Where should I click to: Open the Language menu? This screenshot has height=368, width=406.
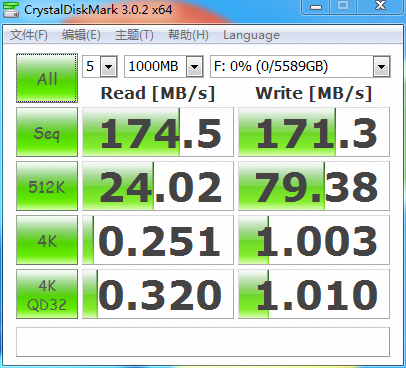[x=251, y=35]
